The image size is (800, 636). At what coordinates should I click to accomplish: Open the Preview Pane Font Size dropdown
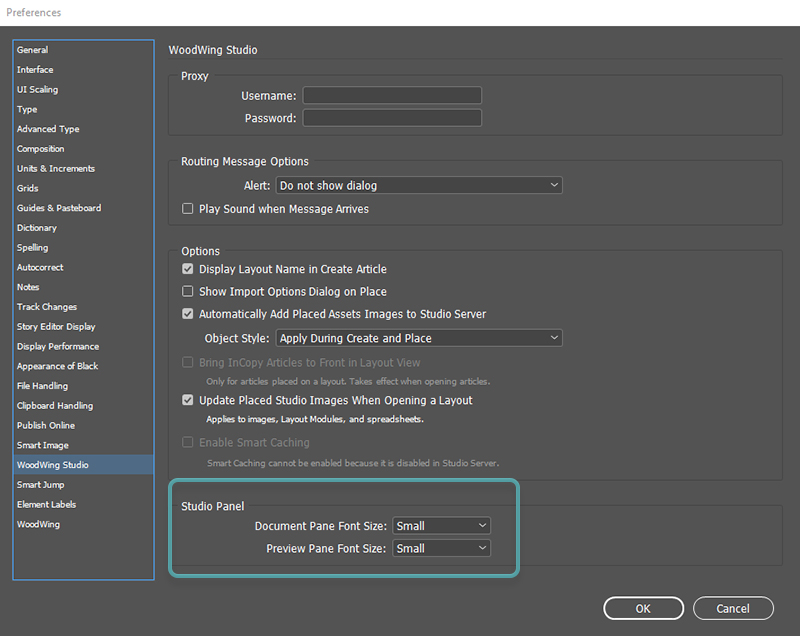click(441, 547)
